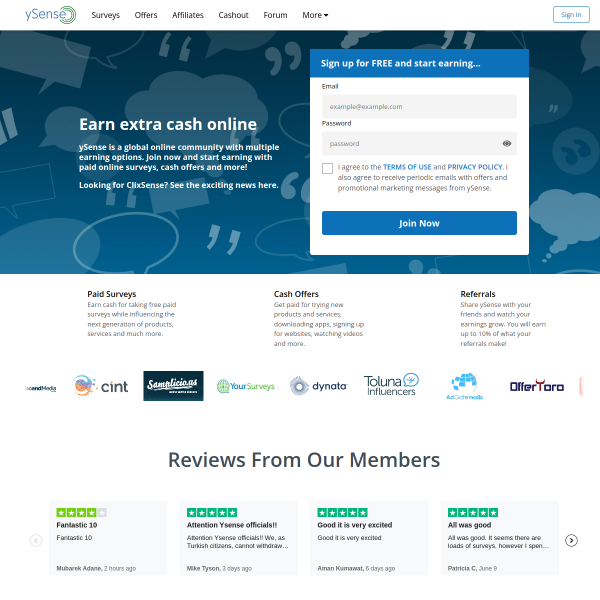Click the previous reviews arrow

pos(36,540)
